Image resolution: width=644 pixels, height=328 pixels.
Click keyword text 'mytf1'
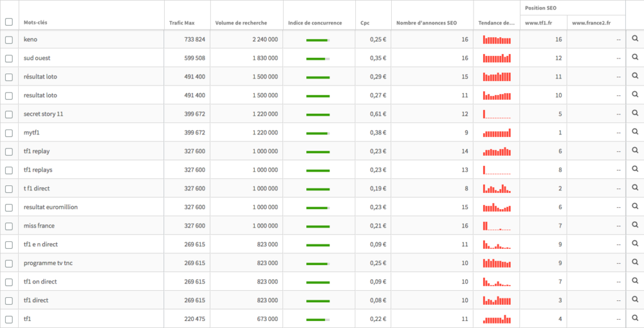coord(31,133)
